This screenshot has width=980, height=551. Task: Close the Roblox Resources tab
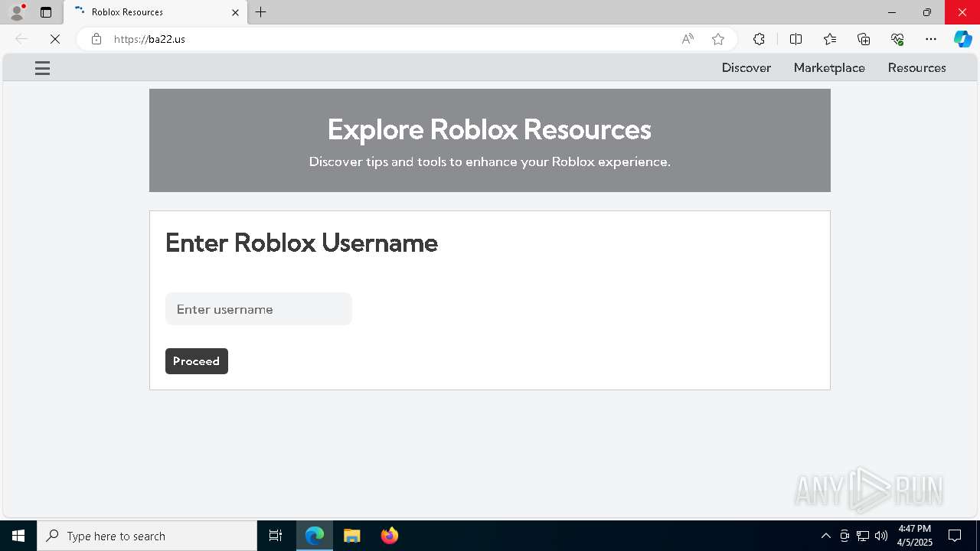coord(235,12)
